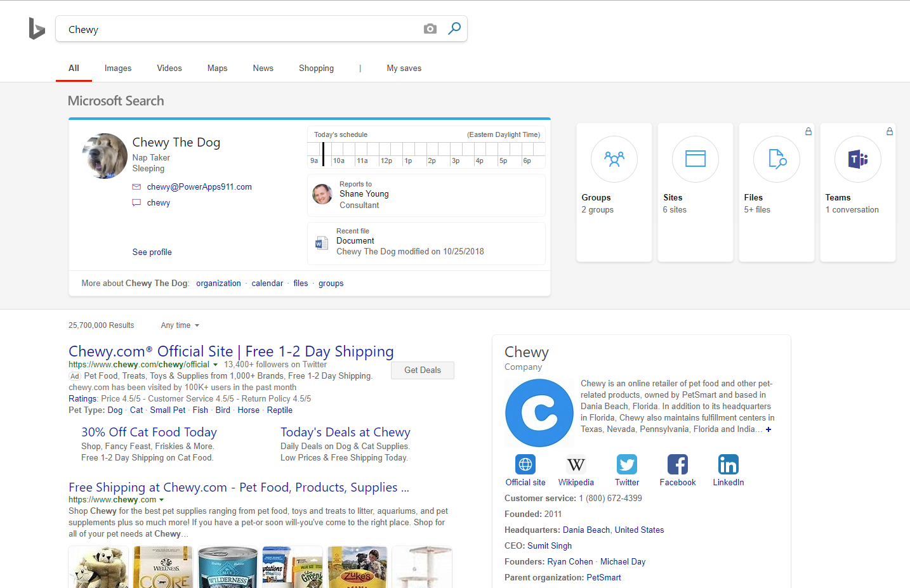Open Chewy.com Official Site ad title
Screen dimensions: 910x588
[231, 351]
